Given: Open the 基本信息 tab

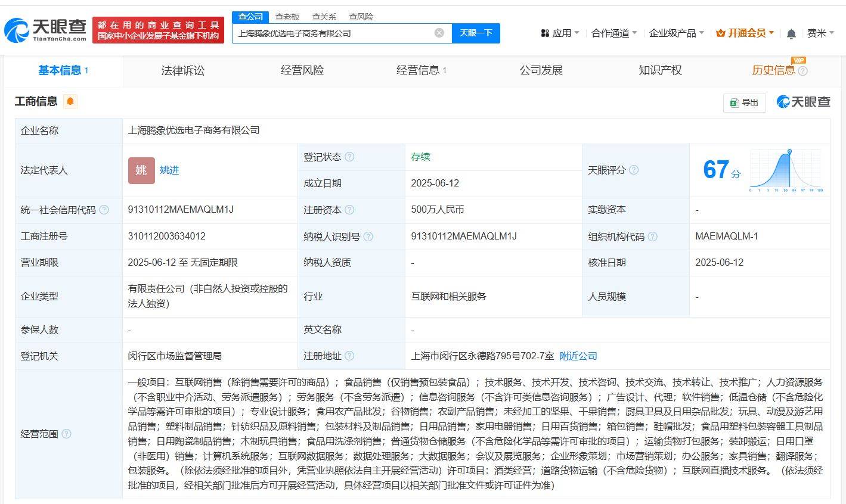Looking at the screenshot, I should pyautogui.click(x=63, y=70).
